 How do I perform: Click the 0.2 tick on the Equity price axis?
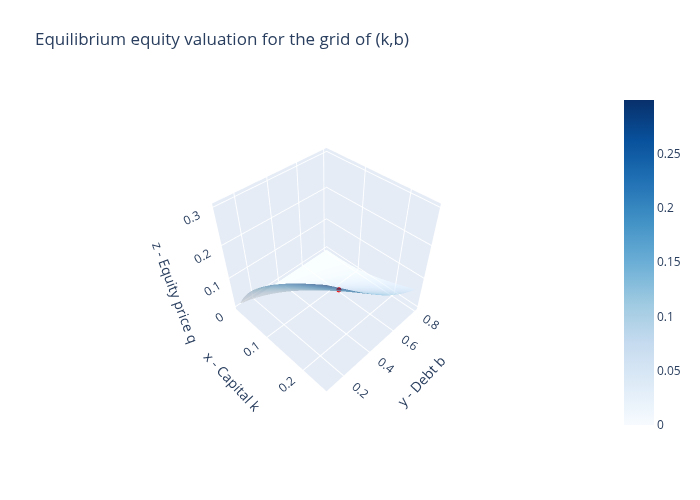(x=204, y=257)
